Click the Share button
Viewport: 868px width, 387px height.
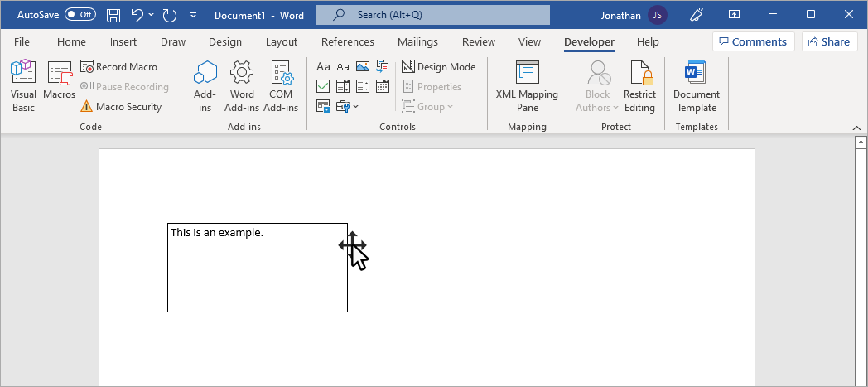tap(829, 41)
